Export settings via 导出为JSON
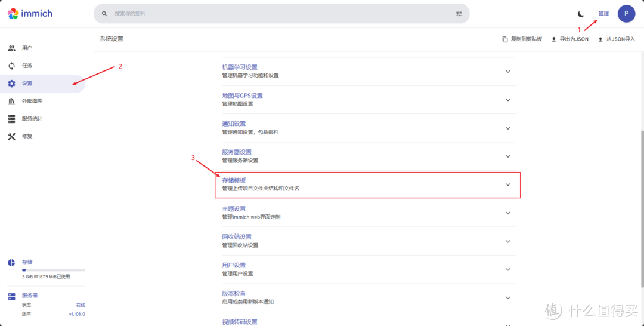The image size is (644, 326). (569, 39)
